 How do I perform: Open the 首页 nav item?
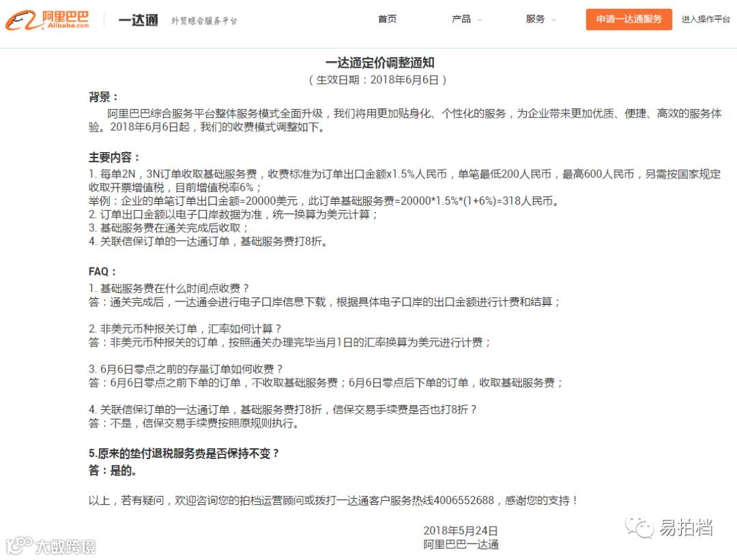coord(388,19)
